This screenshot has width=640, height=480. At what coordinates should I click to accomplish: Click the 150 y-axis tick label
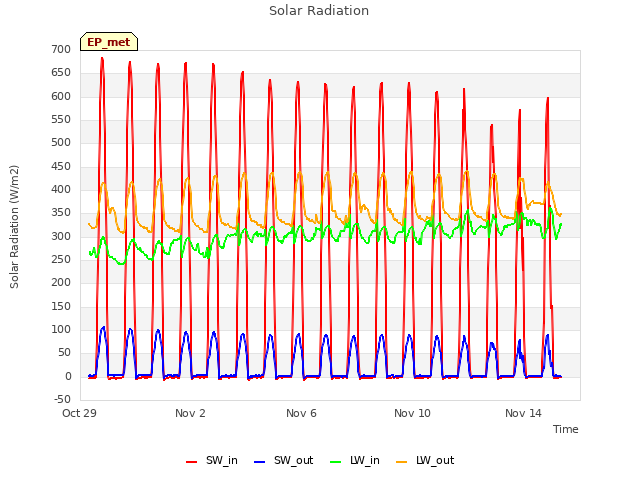tap(61, 307)
